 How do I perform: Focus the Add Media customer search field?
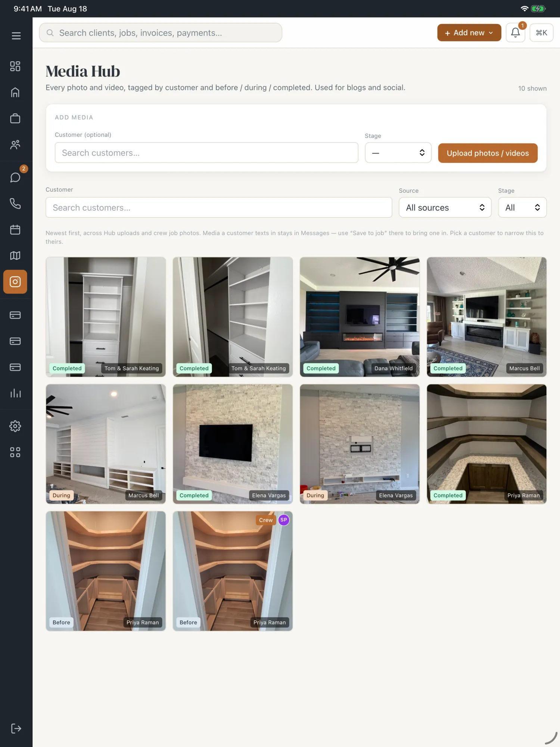(206, 153)
